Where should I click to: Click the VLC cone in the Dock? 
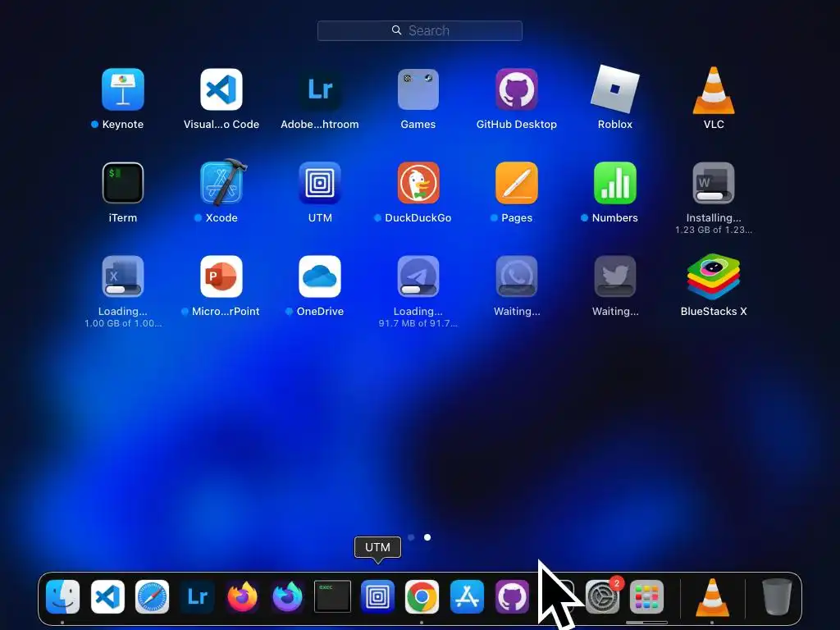[712, 597]
